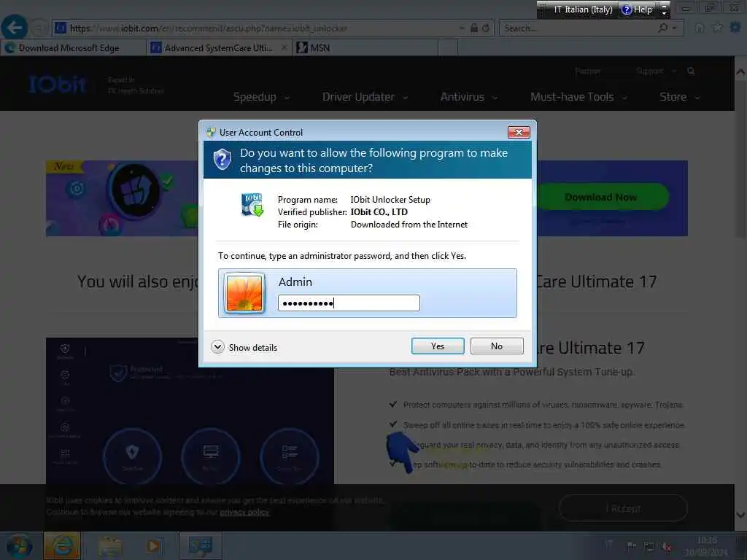
Task: Click the refresh icon in address bar
Action: 485,28
